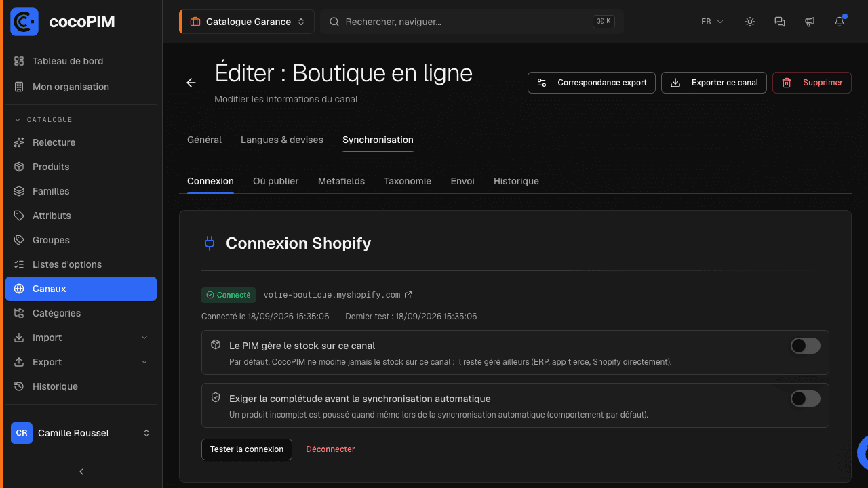Switch to the Général tab
Viewport: 868px width, 488px height.
tap(204, 140)
